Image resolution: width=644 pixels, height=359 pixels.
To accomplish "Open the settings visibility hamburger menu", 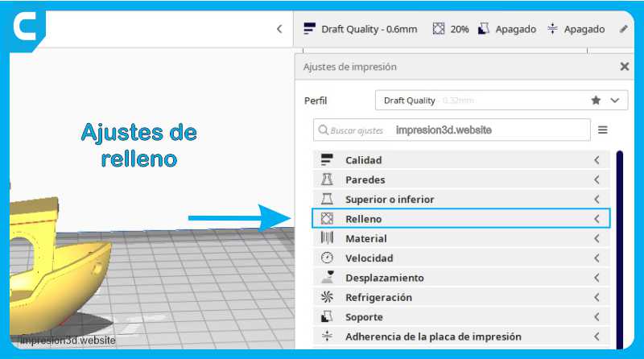I will coord(602,130).
